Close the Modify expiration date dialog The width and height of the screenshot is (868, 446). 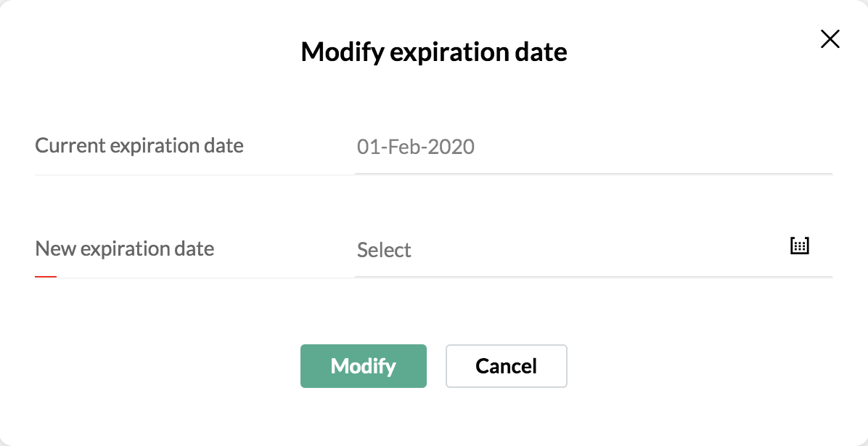pos(830,39)
